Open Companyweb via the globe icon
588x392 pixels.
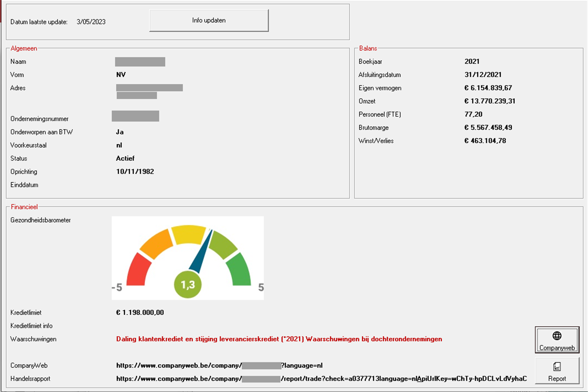557,336
